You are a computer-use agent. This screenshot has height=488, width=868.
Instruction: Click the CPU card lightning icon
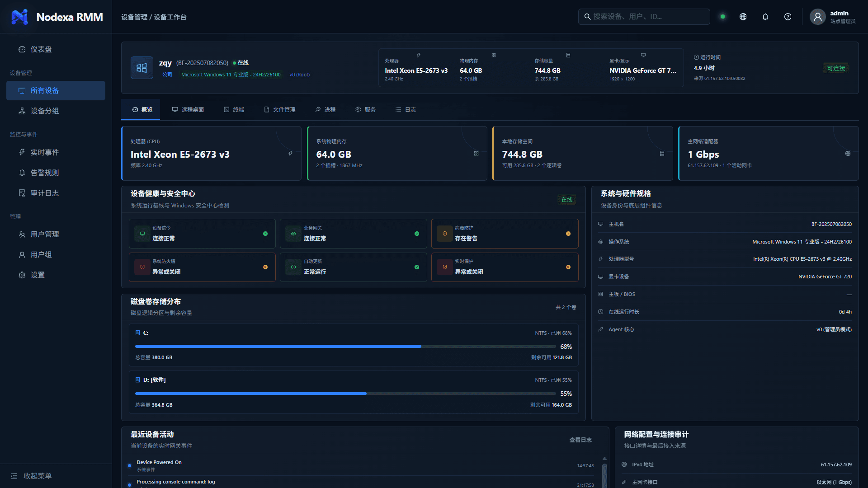tap(290, 153)
